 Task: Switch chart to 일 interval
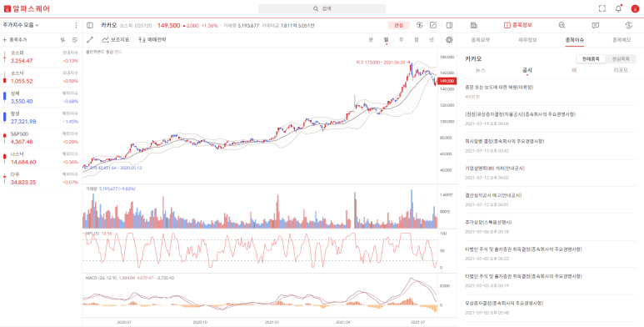click(x=386, y=40)
